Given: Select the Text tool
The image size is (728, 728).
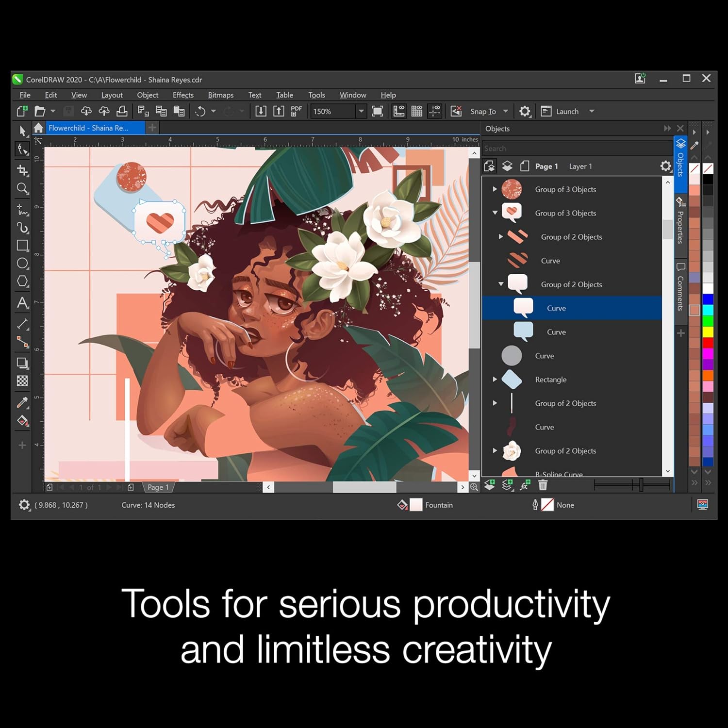Looking at the screenshot, I should [x=22, y=303].
